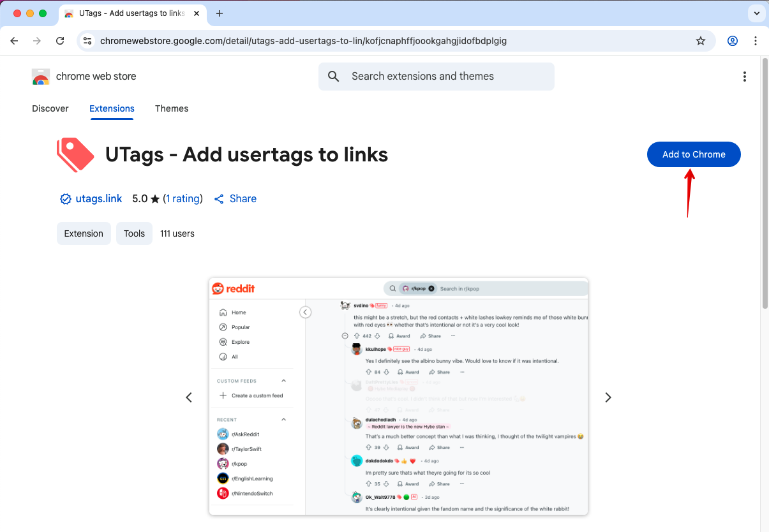Viewport: 769px width, 532px height.
Task: Open the three-dot store options menu
Action: [x=744, y=77]
